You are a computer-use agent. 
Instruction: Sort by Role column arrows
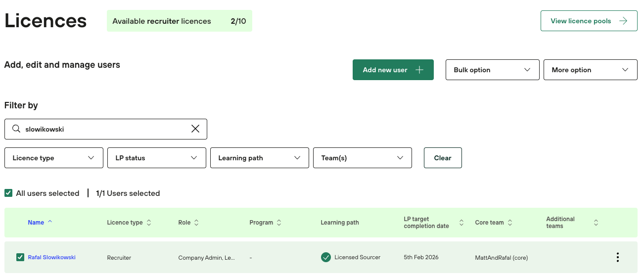(196, 223)
